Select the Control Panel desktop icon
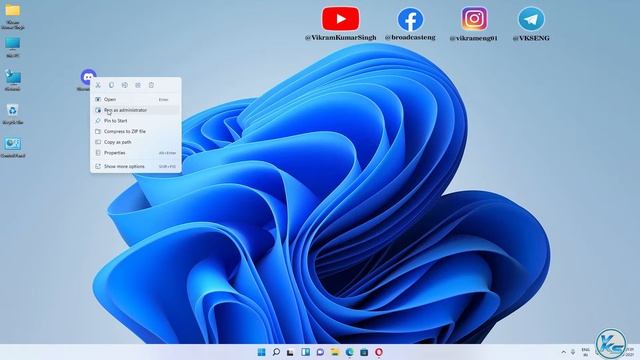Screen dimensions: 640x360 [13, 144]
